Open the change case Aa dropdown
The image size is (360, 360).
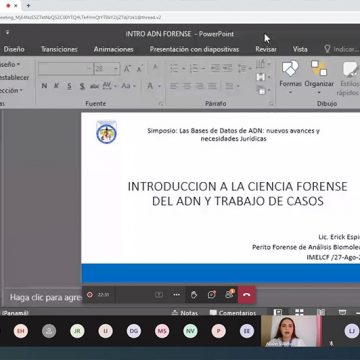point(128,86)
